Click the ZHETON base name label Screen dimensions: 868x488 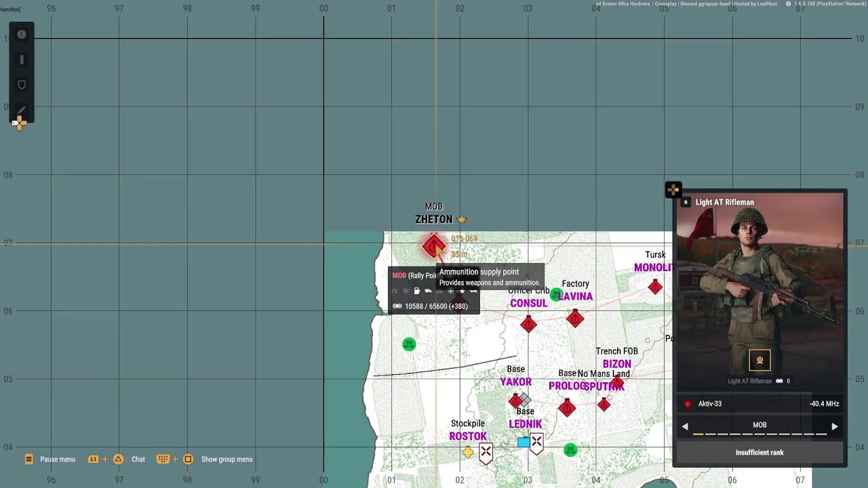(434, 220)
